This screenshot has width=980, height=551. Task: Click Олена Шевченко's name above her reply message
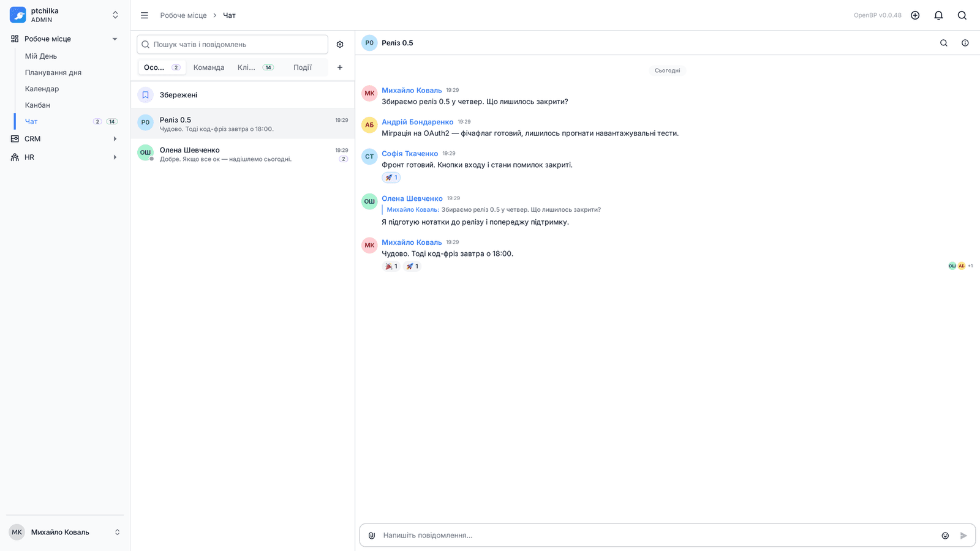pyautogui.click(x=412, y=198)
